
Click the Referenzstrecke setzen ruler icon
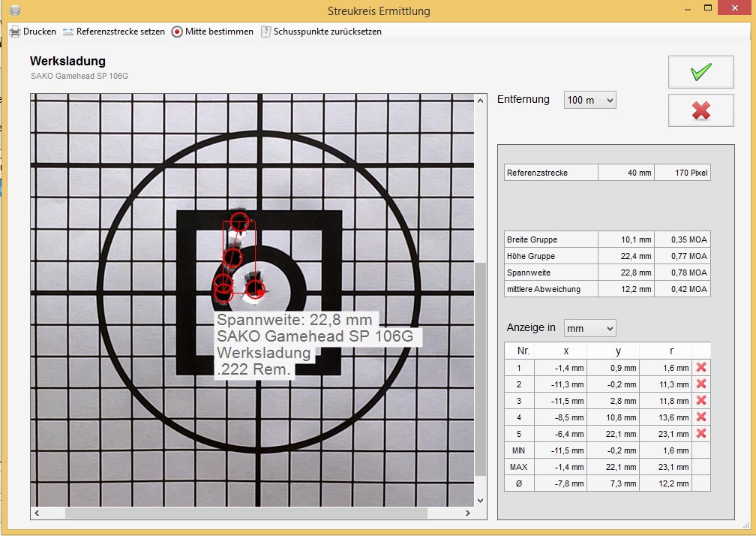[68, 32]
